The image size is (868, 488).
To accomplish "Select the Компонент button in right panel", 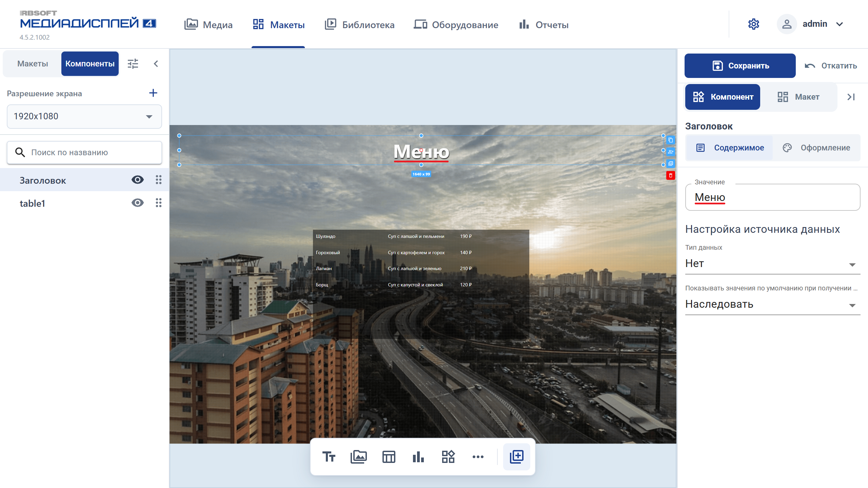I will tap(723, 97).
